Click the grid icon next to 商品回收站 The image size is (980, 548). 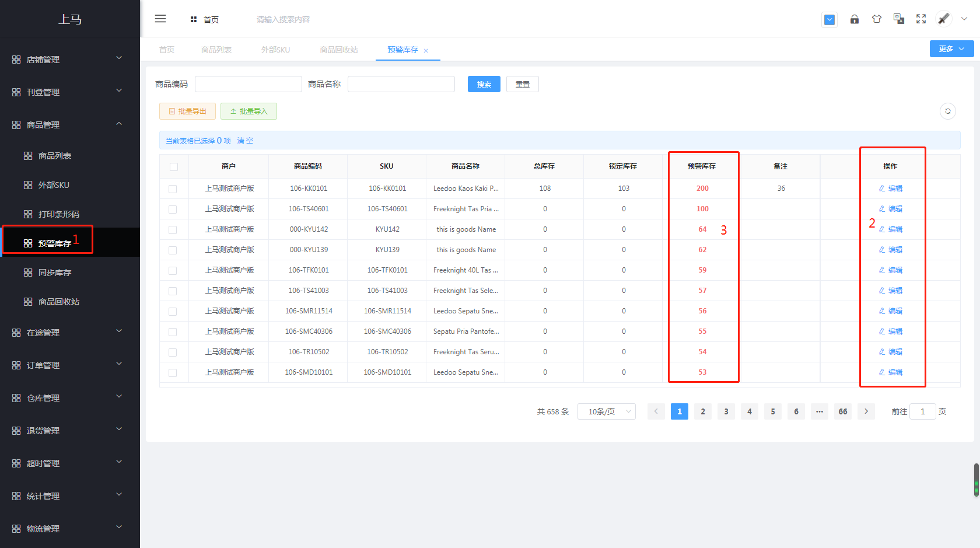pyautogui.click(x=28, y=302)
